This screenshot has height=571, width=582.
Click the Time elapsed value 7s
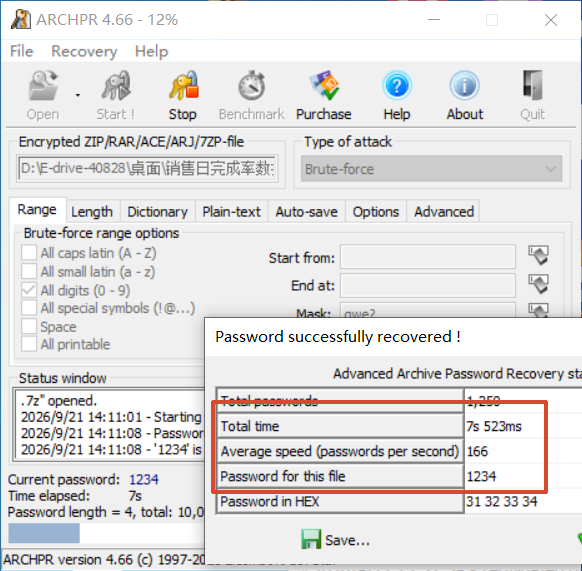[x=135, y=496]
